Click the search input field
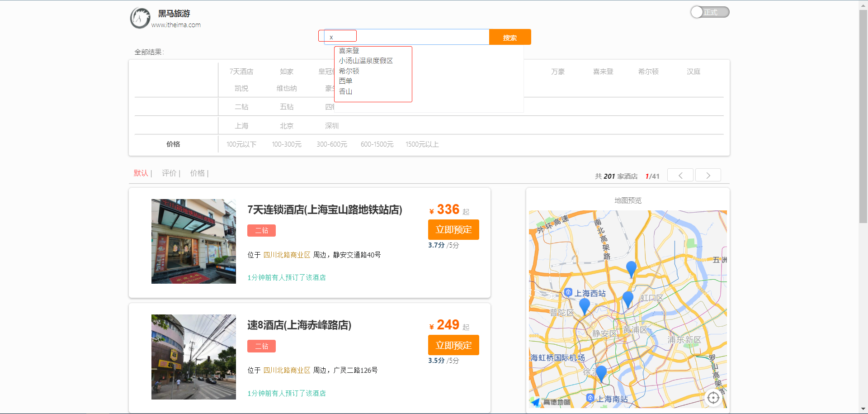The image size is (868, 414). 406,37
